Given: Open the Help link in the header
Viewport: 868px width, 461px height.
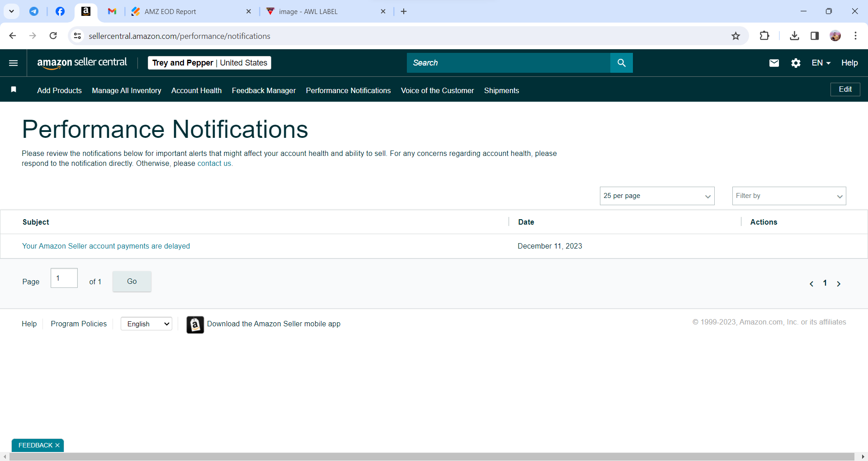Looking at the screenshot, I should [849, 63].
